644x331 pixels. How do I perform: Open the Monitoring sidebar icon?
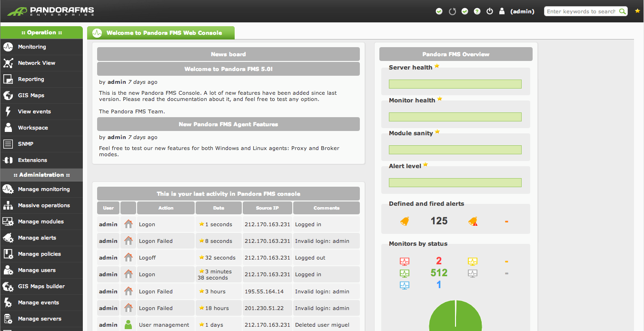point(8,47)
